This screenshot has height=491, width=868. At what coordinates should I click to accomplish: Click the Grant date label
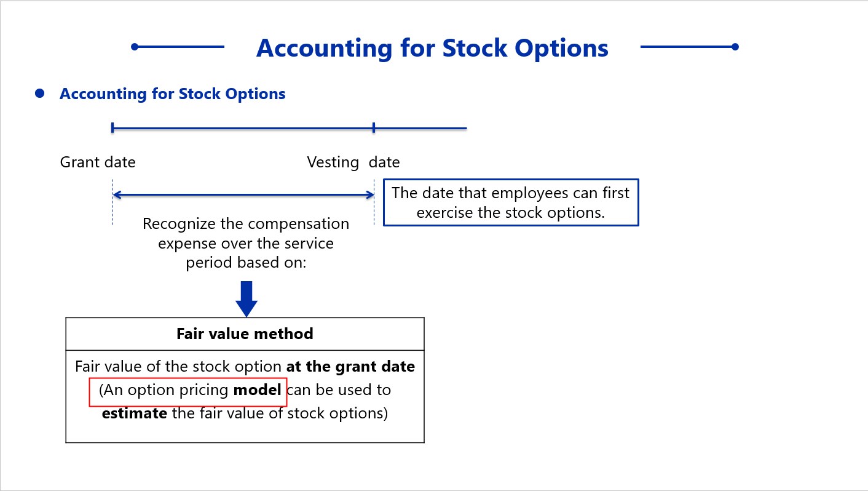point(98,162)
